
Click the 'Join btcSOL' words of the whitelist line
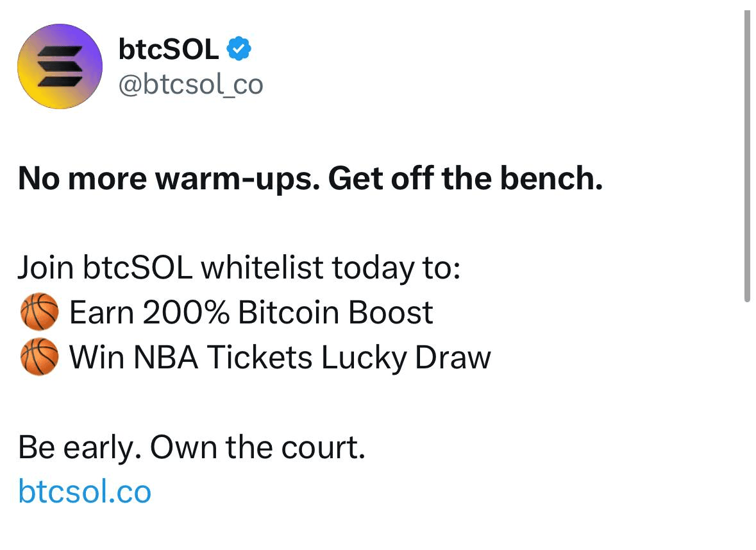(106, 268)
